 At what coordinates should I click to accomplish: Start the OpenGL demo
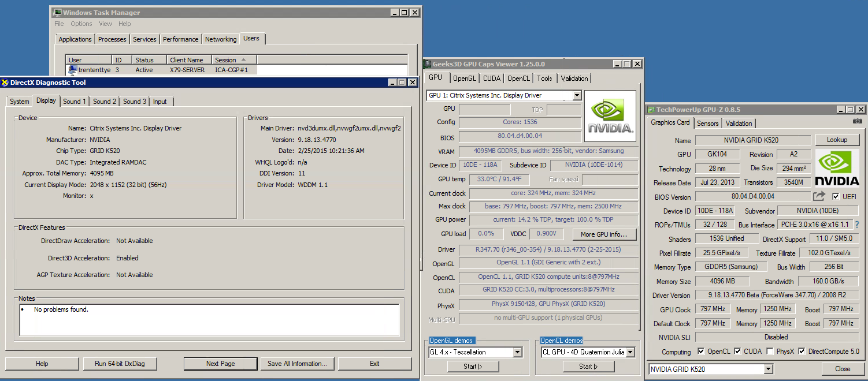(473, 367)
